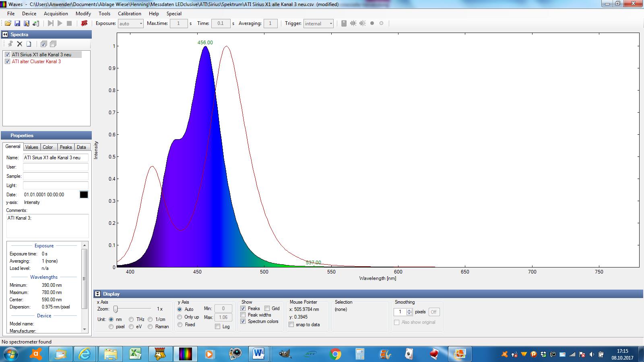This screenshot has width=644, height=362.
Task: Open the Calibration menu
Action: (129, 13)
